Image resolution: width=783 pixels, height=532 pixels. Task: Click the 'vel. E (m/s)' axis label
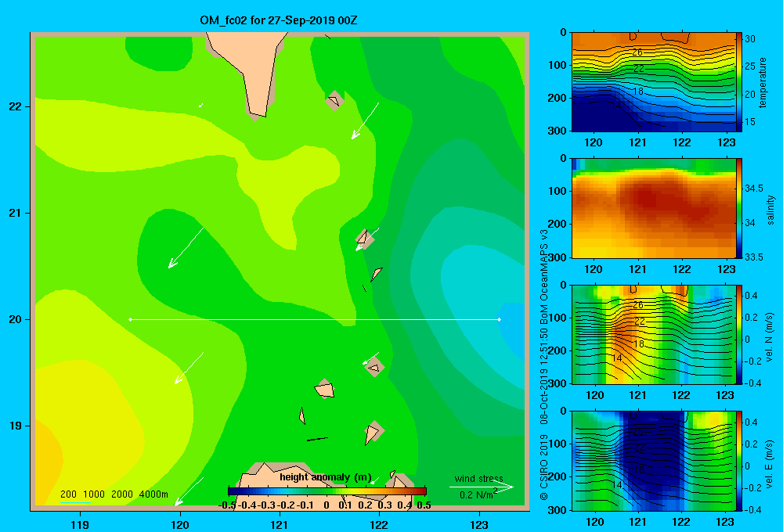pyautogui.click(x=770, y=463)
